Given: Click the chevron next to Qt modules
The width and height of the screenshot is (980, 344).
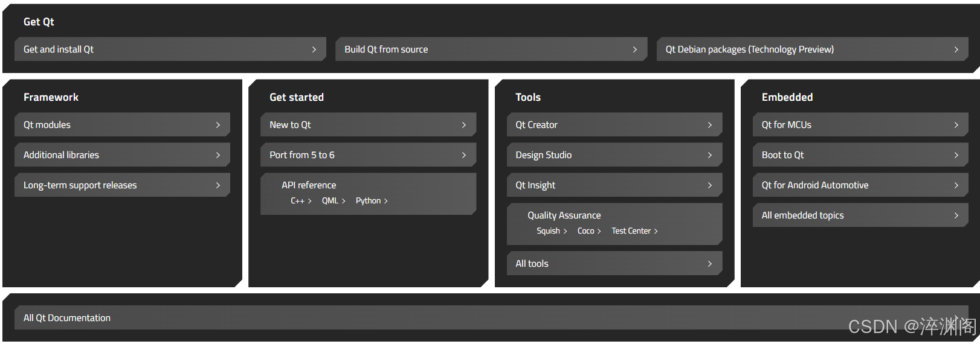Looking at the screenshot, I should pos(218,125).
